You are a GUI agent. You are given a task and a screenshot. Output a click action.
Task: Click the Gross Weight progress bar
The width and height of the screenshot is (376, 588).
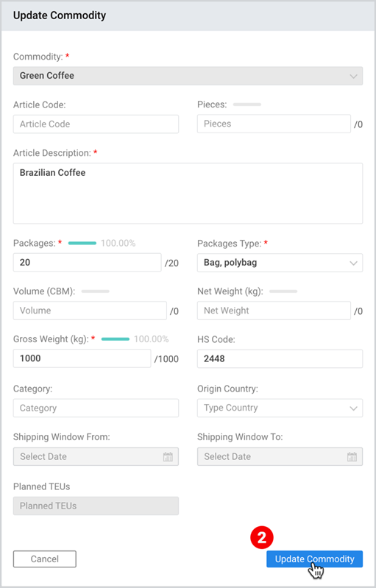coord(116,339)
